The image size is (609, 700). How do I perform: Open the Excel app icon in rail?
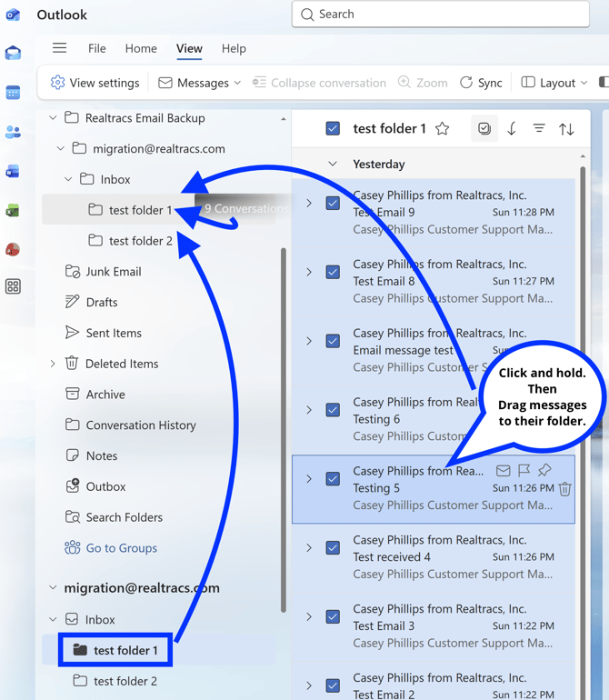13,210
